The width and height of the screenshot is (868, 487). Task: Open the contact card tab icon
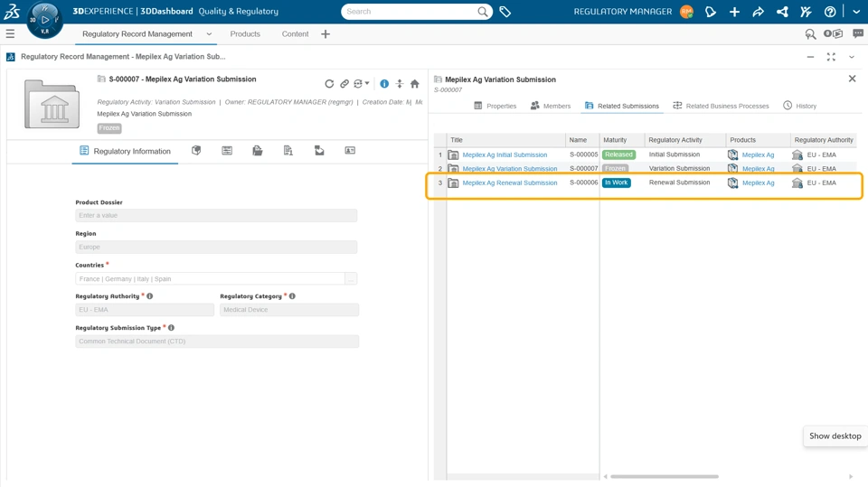(x=350, y=151)
